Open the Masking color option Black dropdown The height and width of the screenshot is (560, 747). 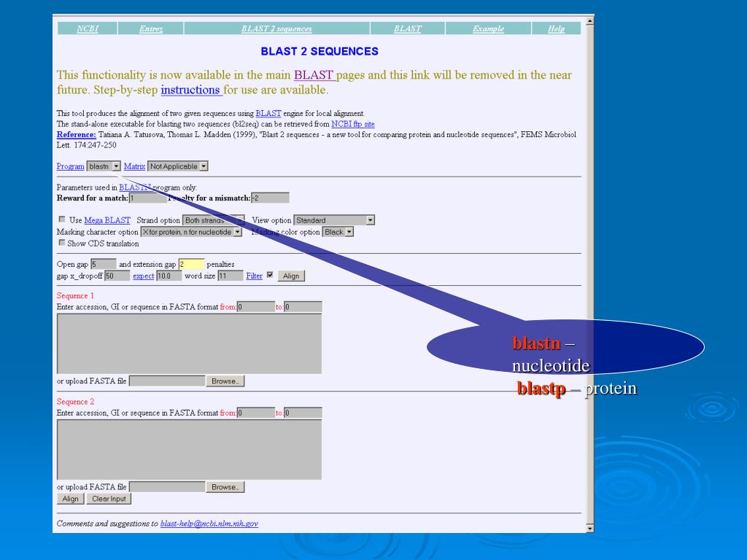pyautogui.click(x=338, y=232)
